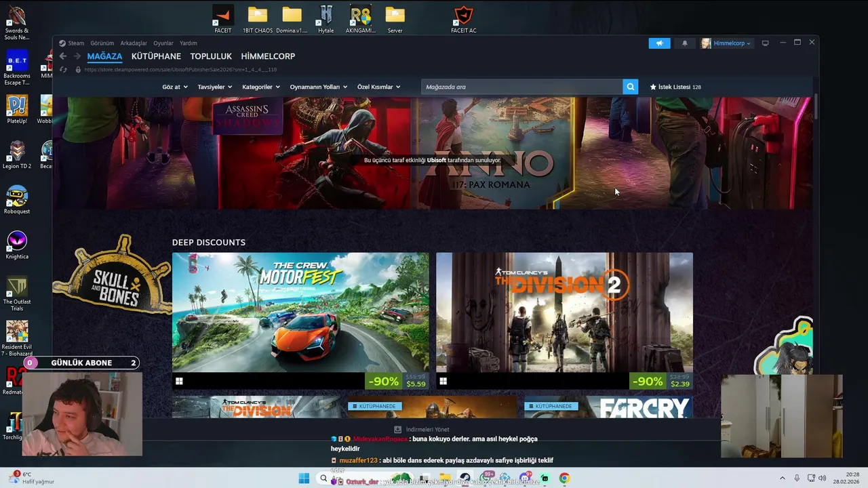868x488 pixels.
Task: Open the MAĞAZA tab
Action: (104, 56)
